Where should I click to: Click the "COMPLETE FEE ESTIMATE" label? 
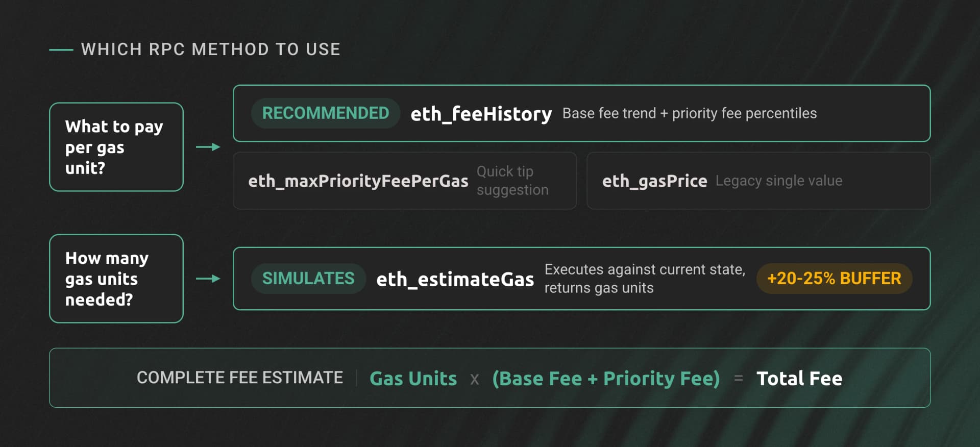click(x=239, y=378)
